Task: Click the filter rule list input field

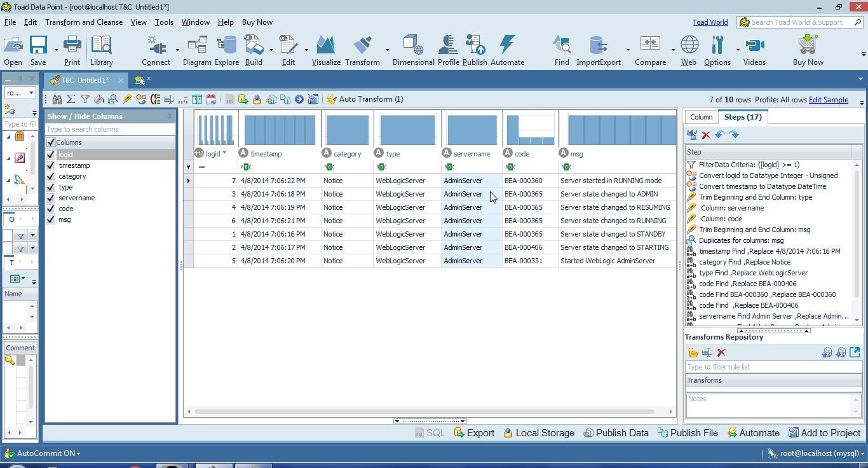Action: click(773, 367)
